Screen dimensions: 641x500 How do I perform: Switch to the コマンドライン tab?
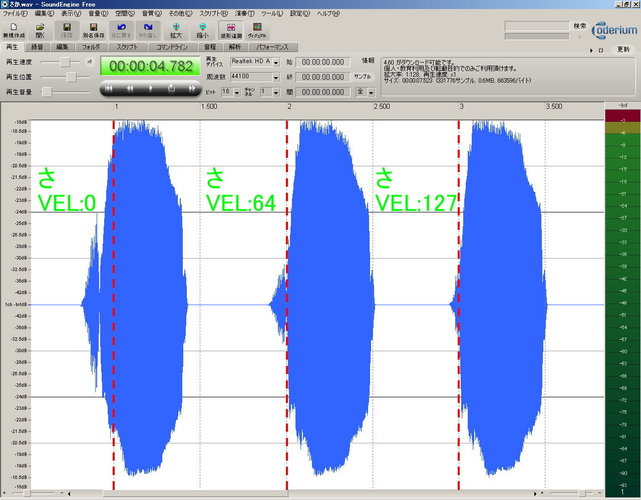(x=172, y=47)
